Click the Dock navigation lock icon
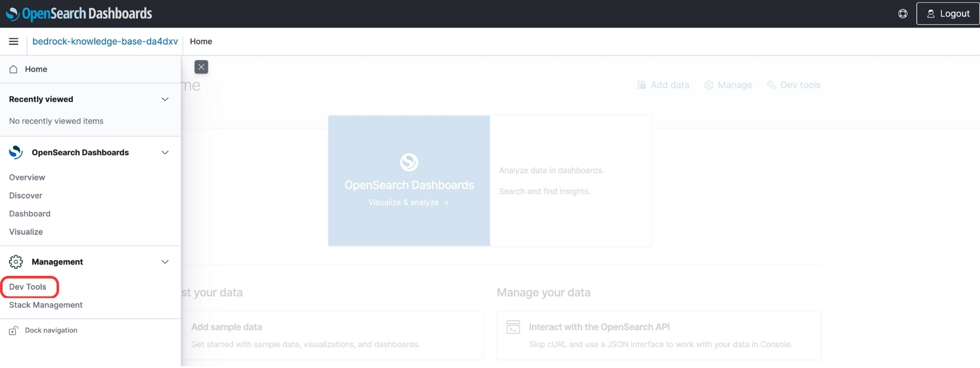 [x=14, y=330]
